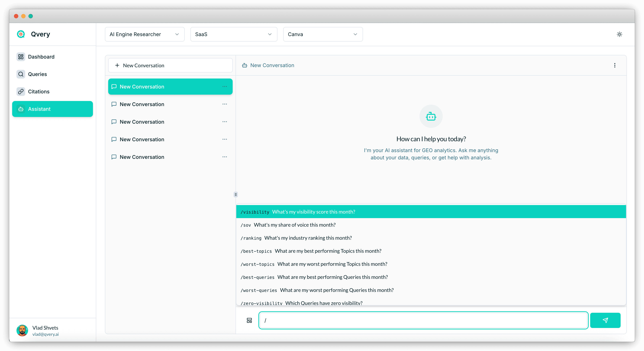Click the message input field
The image size is (644, 351).
(x=423, y=320)
